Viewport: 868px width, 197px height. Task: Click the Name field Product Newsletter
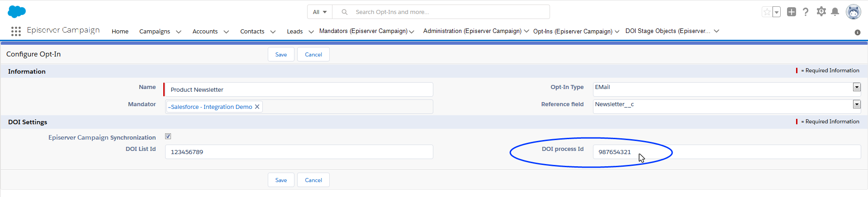click(299, 89)
